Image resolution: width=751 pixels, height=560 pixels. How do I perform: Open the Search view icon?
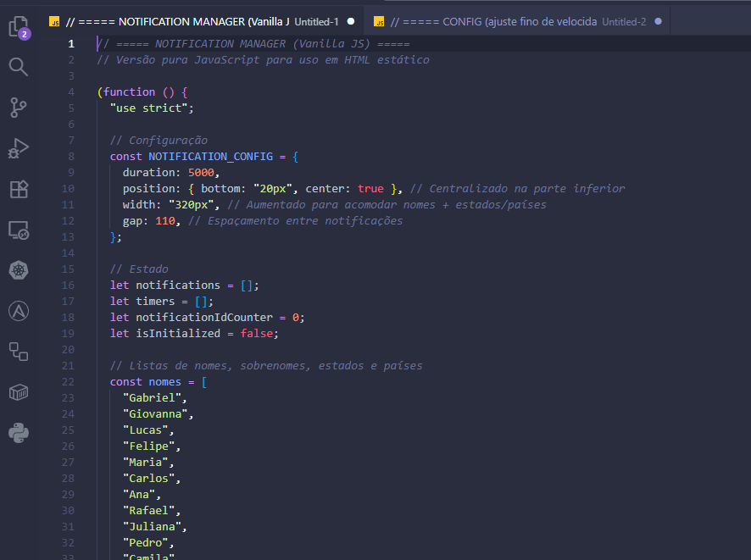[x=19, y=67]
